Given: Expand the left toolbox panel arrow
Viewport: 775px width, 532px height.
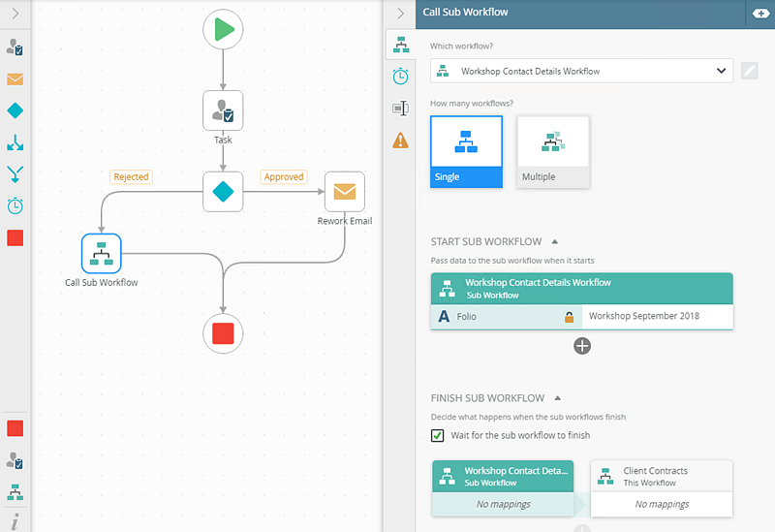Looking at the screenshot, I should [15, 14].
